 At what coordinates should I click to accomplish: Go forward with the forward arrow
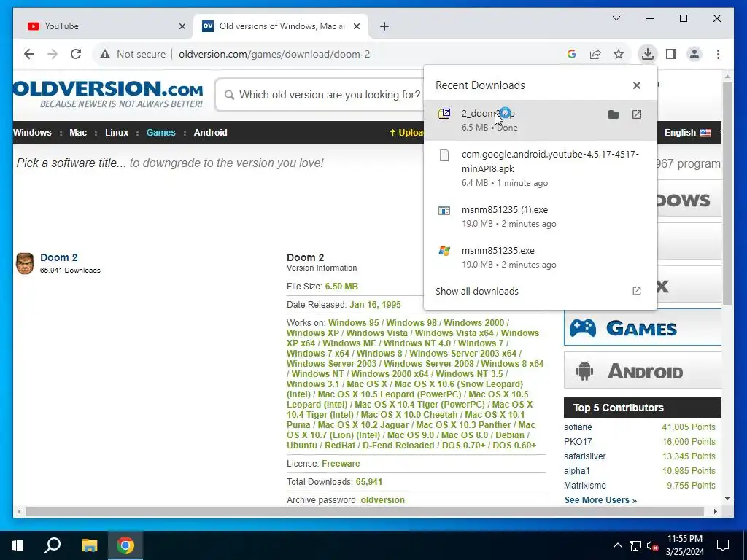pyautogui.click(x=53, y=54)
